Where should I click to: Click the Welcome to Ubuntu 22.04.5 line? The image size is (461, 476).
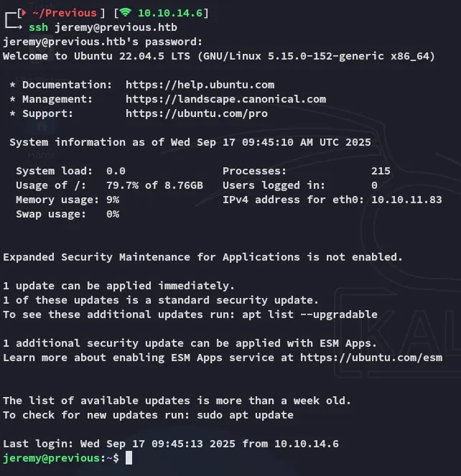[x=219, y=56]
